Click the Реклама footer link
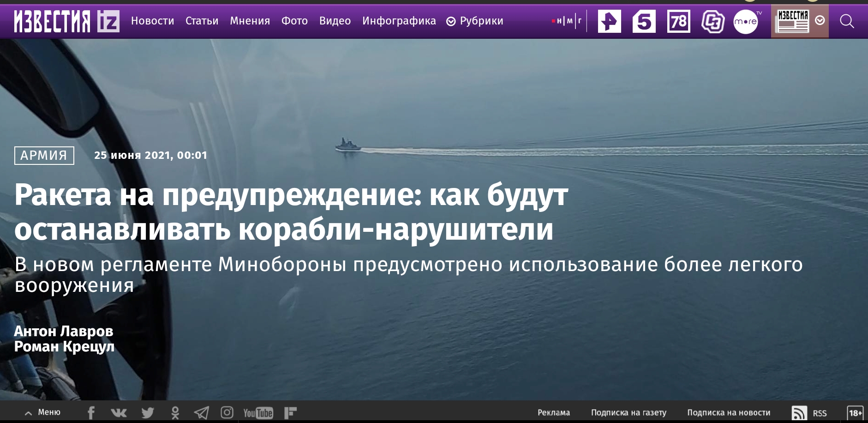868x423 pixels. 554,412
